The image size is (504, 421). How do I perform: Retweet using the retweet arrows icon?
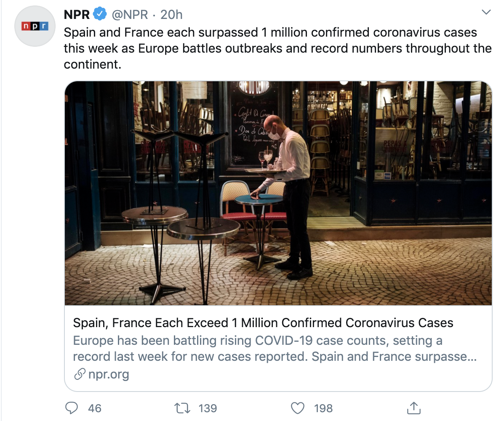[x=183, y=408]
